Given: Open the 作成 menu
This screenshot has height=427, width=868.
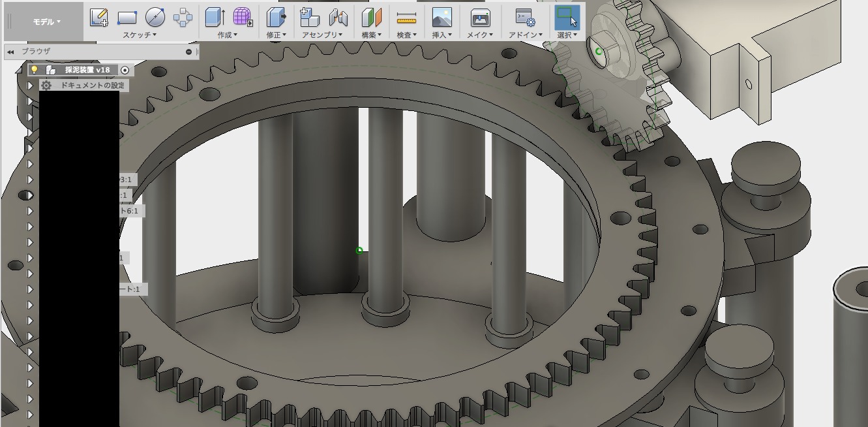Looking at the screenshot, I should [x=227, y=35].
